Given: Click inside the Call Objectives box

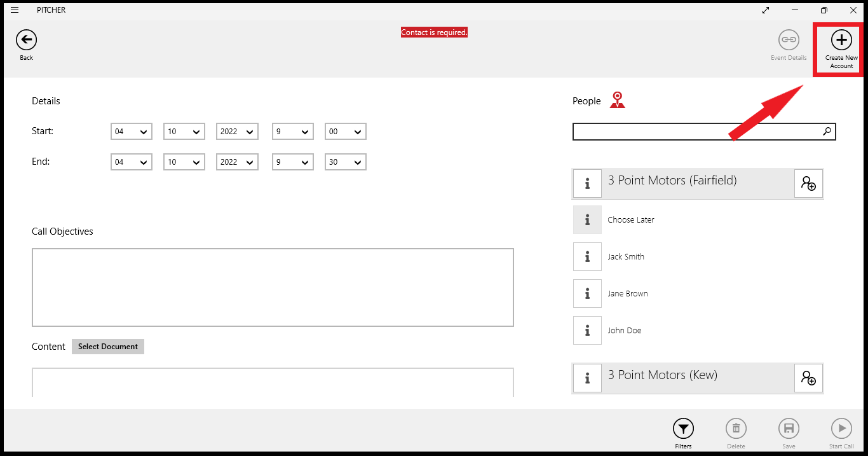Looking at the screenshot, I should pos(273,287).
